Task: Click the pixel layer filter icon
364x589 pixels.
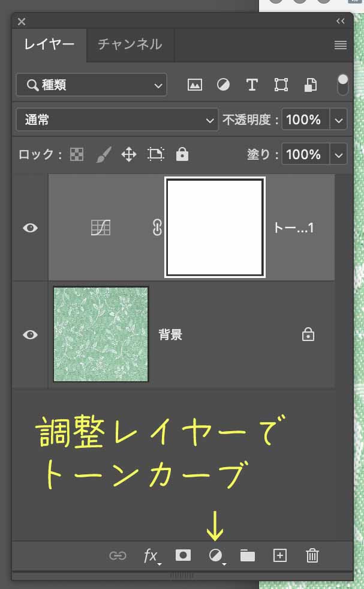Action: tap(194, 85)
